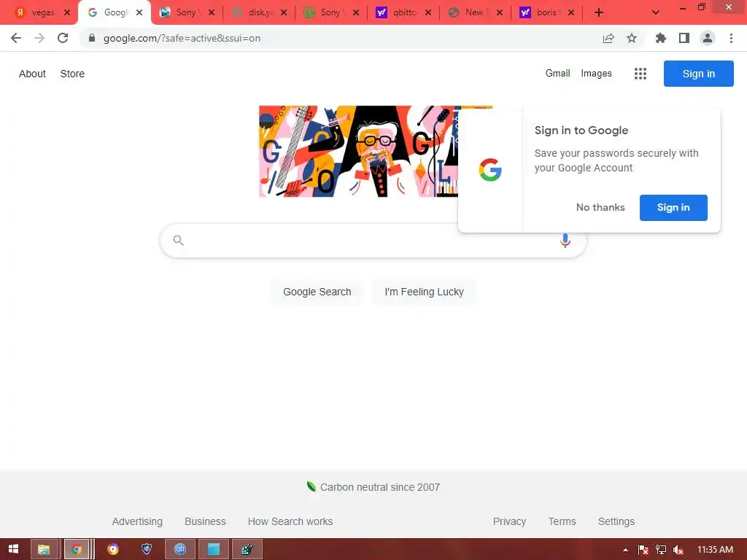Dismiss popup with No thanks
The height and width of the screenshot is (560, 747).
coord(600,208)
